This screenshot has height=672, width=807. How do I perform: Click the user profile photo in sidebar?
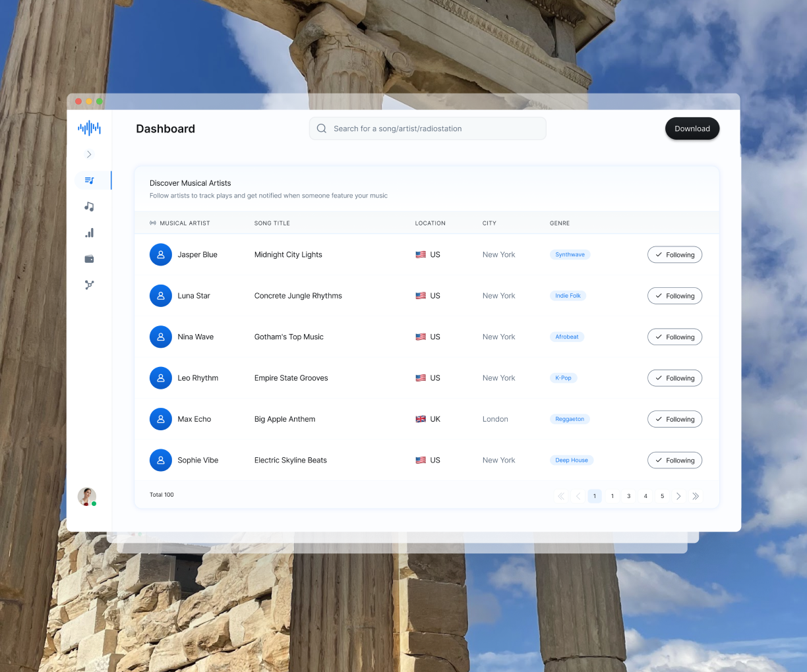click(x=87, y=497)
